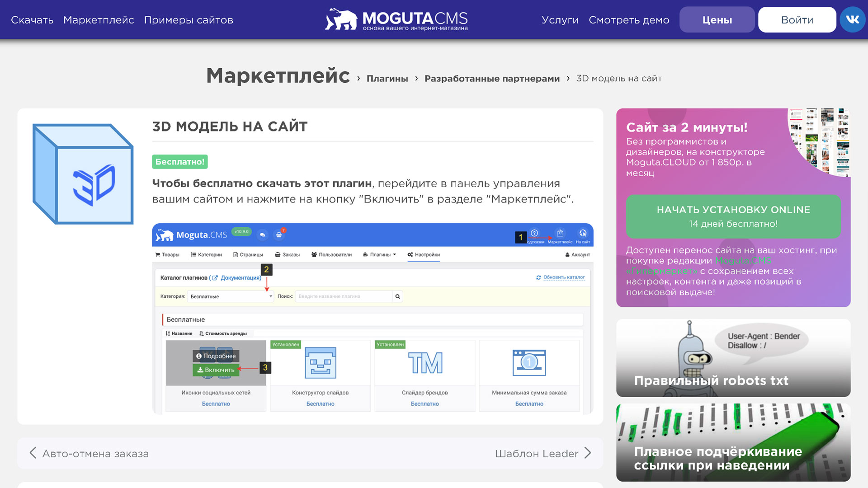Click the Moguta.CMS bear logo

coord(341,19)
